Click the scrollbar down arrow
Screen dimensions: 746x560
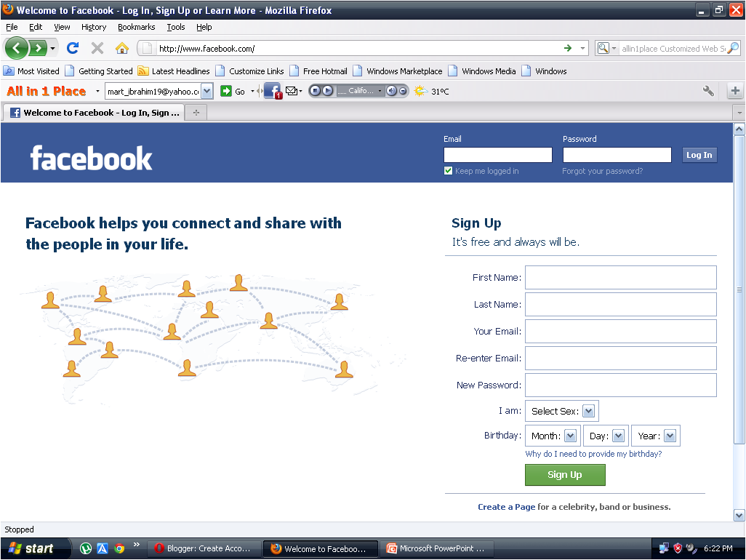coord(739,516)
